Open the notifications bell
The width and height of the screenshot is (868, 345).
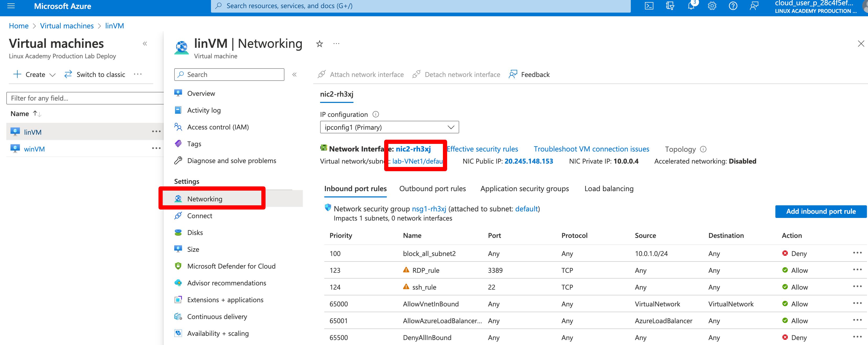[691, 6]
